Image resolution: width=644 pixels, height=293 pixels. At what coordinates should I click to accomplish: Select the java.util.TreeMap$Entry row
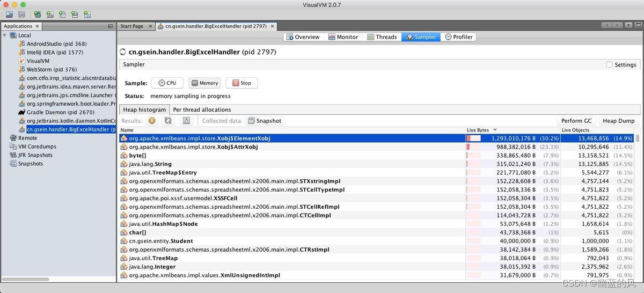377,173
